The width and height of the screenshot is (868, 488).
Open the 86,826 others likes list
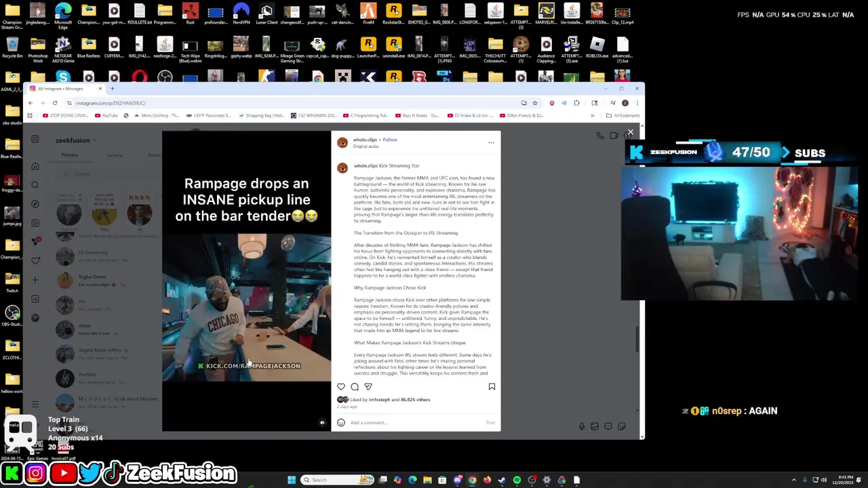click(x=416, y=399)
